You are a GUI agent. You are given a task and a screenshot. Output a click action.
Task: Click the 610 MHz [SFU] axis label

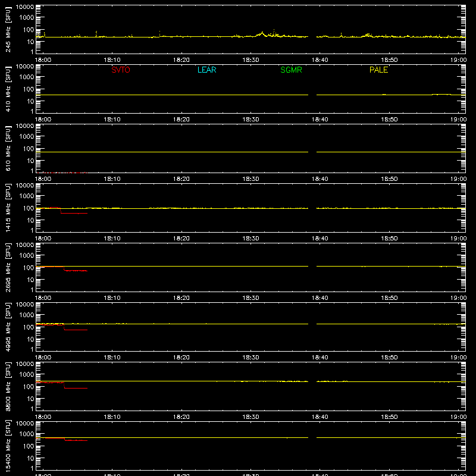[x=8, y=148]
